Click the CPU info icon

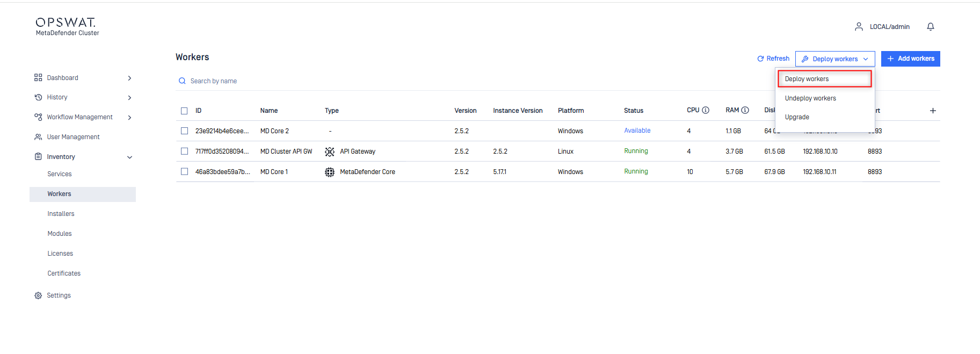point(706,110)
